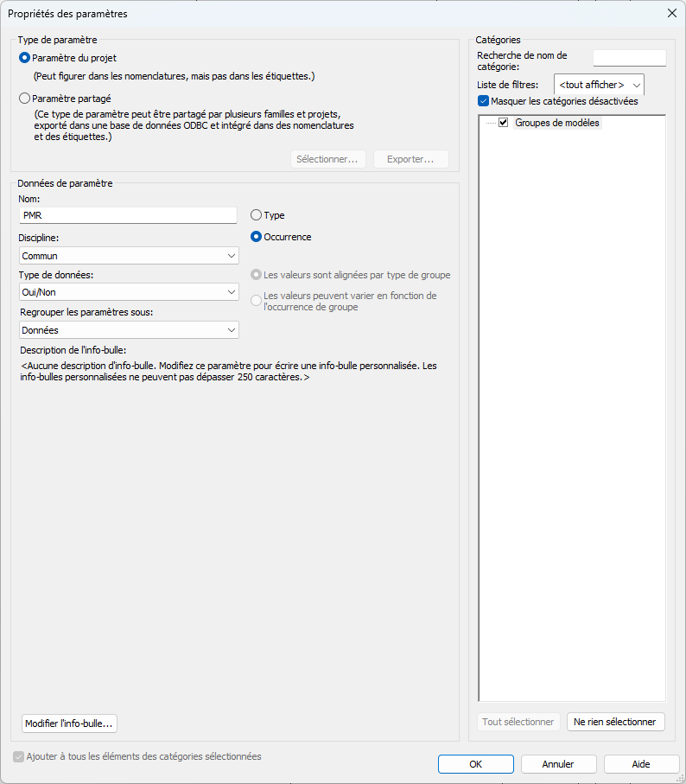This screenshot has width=686, height=784.
Task: Focus the category name search field
Action: tap(629, 58)
